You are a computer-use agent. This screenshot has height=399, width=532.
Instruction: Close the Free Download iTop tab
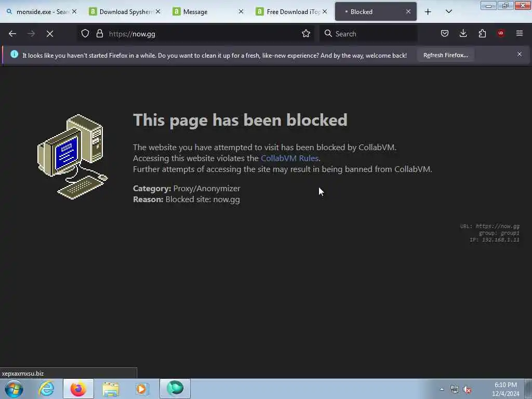(325, 11)
